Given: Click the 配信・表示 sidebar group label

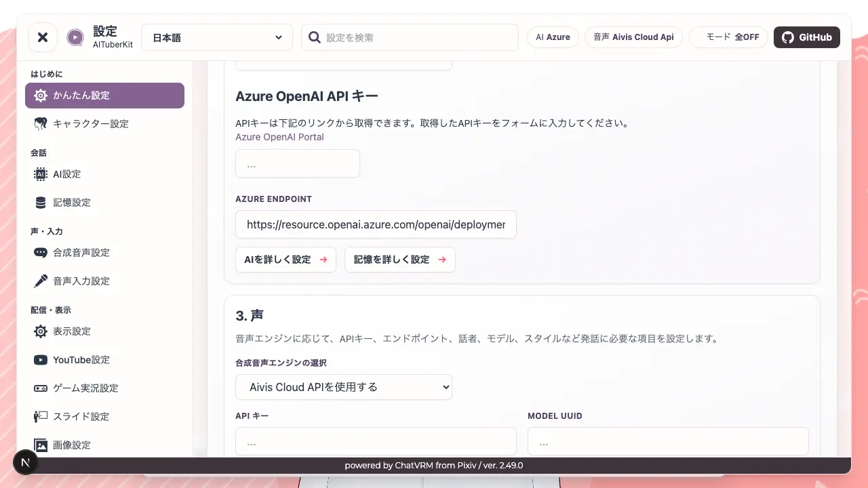Looking at the screenshot, I should 51,310.
